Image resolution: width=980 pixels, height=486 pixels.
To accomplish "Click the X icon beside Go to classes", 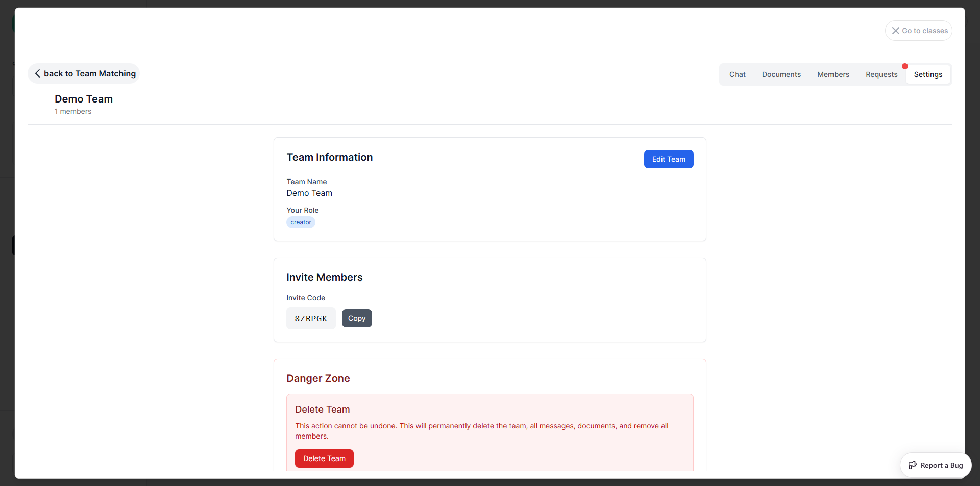I will click(895, 31).
